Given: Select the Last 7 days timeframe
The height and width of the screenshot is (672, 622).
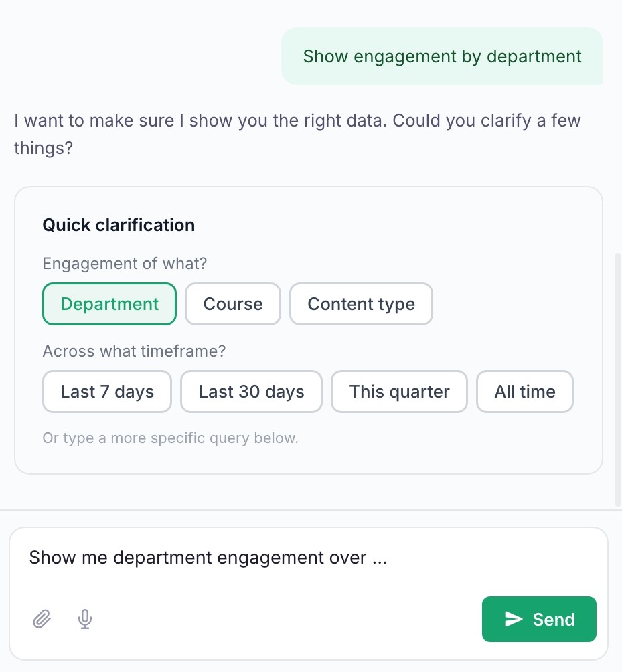Looking at the screenshot, I should [x=107, y=392].
